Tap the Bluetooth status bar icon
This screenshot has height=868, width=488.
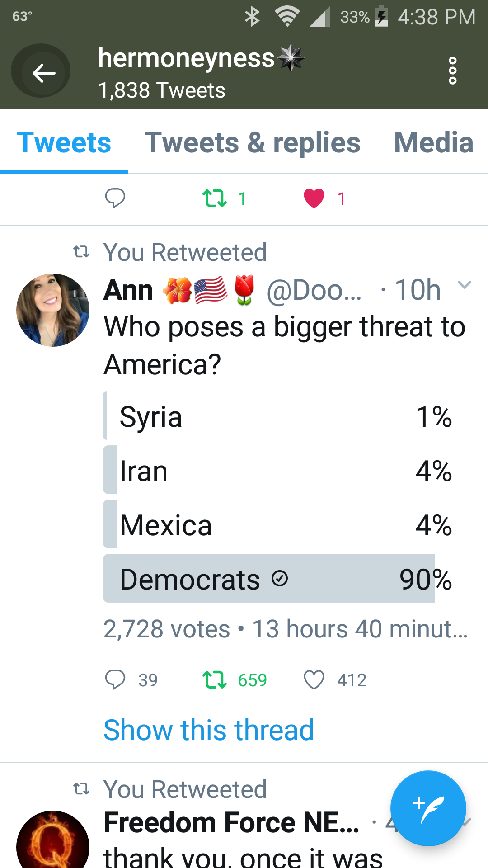click(x=252, y=17)
